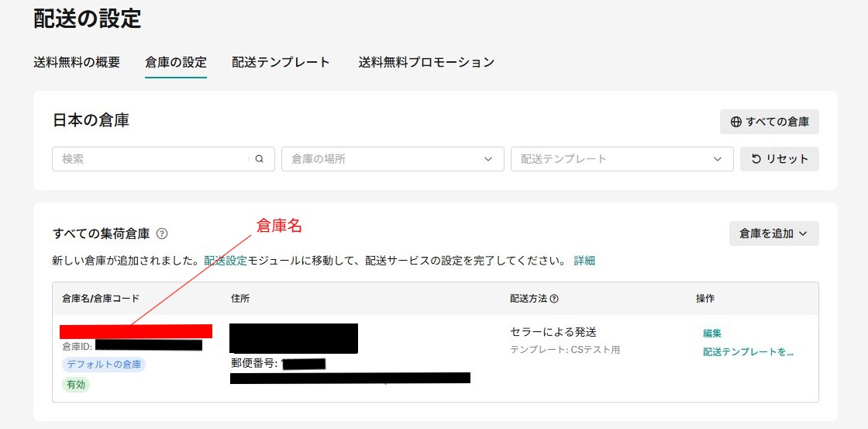Open the 配送テンプレート tab
Image resolution: width=868 pixels, height=429 pixels.
click(x=281, y=62)
